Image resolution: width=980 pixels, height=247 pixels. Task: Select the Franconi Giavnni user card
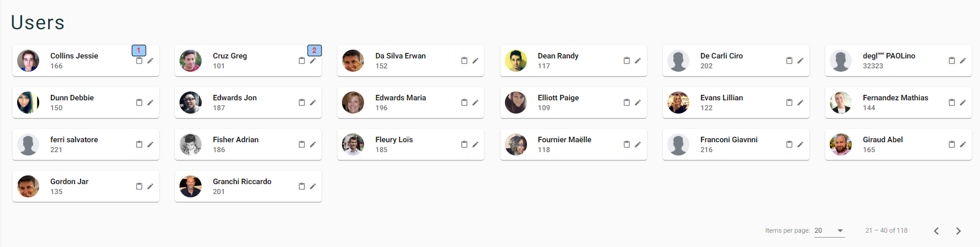[x=736, y=144]
